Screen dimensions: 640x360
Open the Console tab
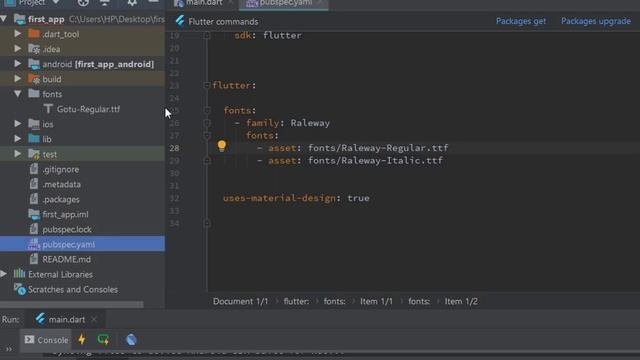point(46,340)
